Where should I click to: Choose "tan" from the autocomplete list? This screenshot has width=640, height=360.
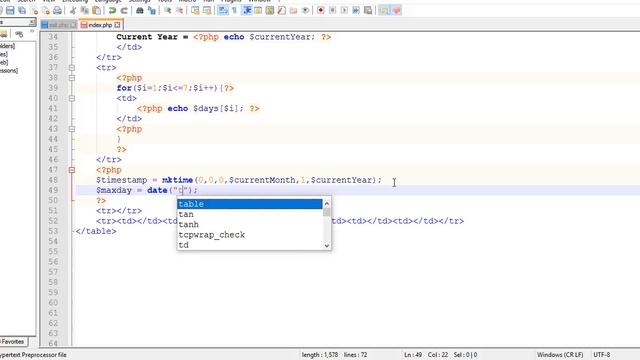pos(250,214)
